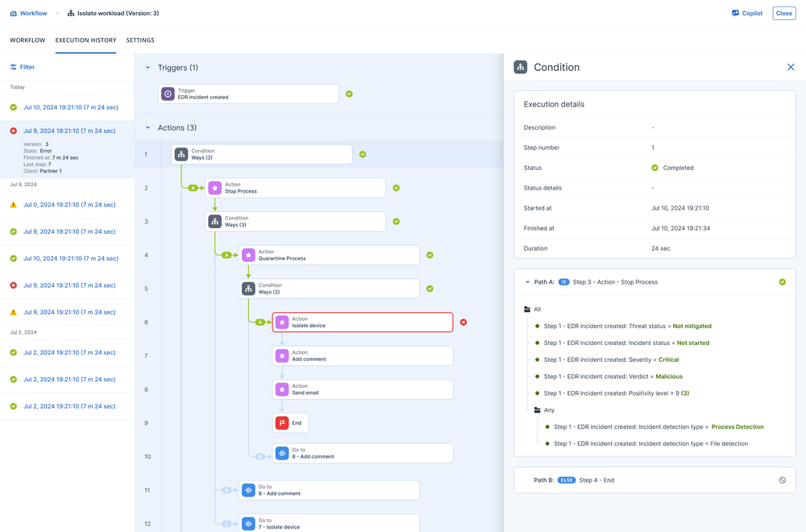Image resolution: width=806 pixels, height=532 pixels.
Task: Switch to the Workflow tab
Action: pos(27,40)
